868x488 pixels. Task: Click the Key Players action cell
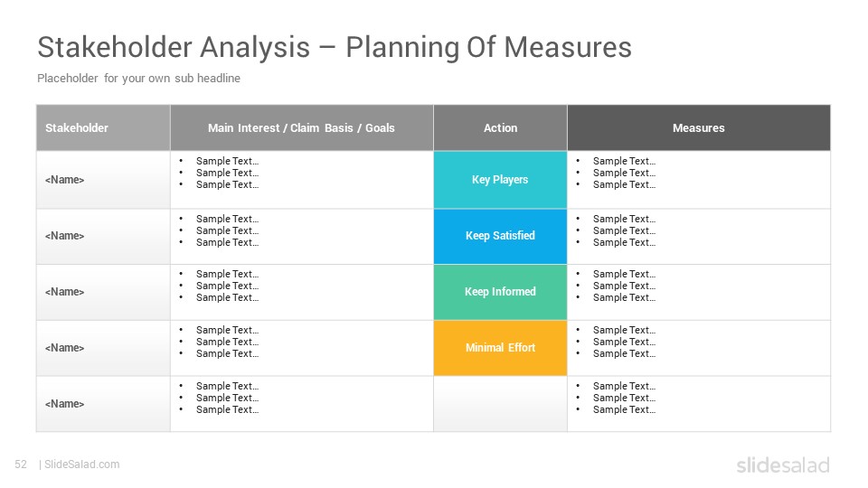tap(500, 180)
